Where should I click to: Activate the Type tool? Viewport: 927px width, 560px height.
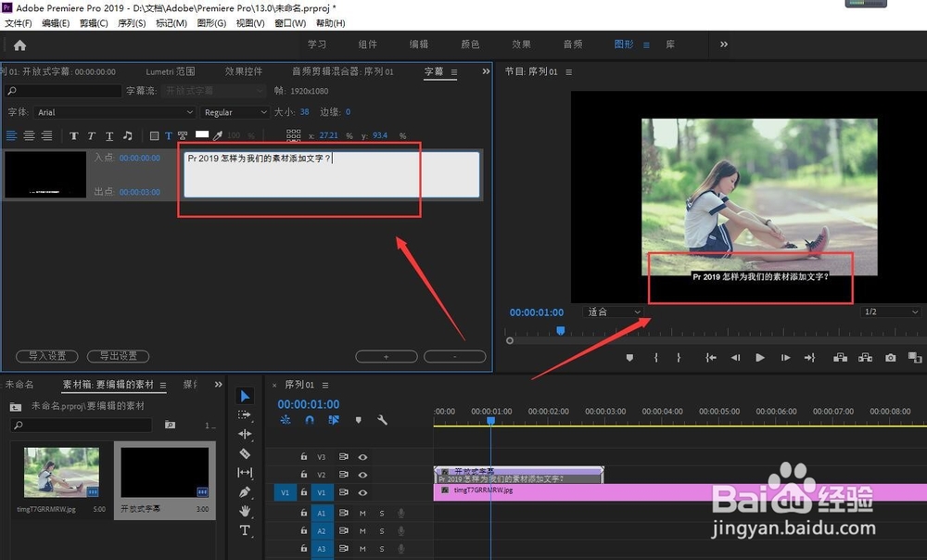point(244,530)
